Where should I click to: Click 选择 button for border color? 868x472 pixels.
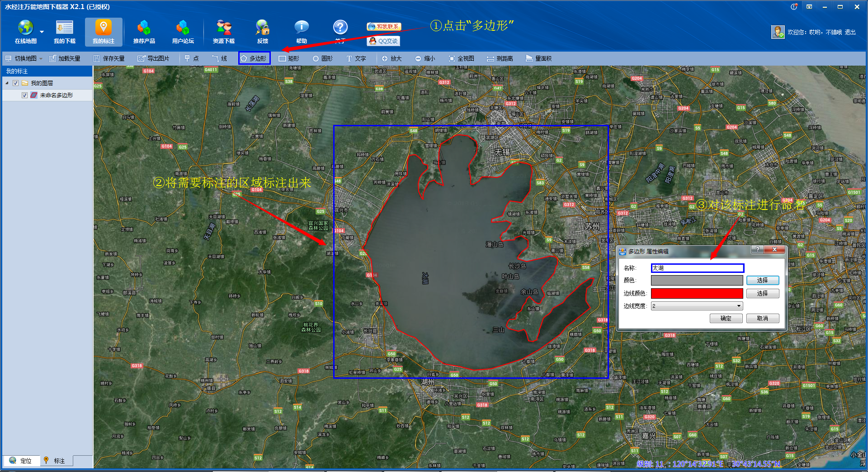point(763,293)
